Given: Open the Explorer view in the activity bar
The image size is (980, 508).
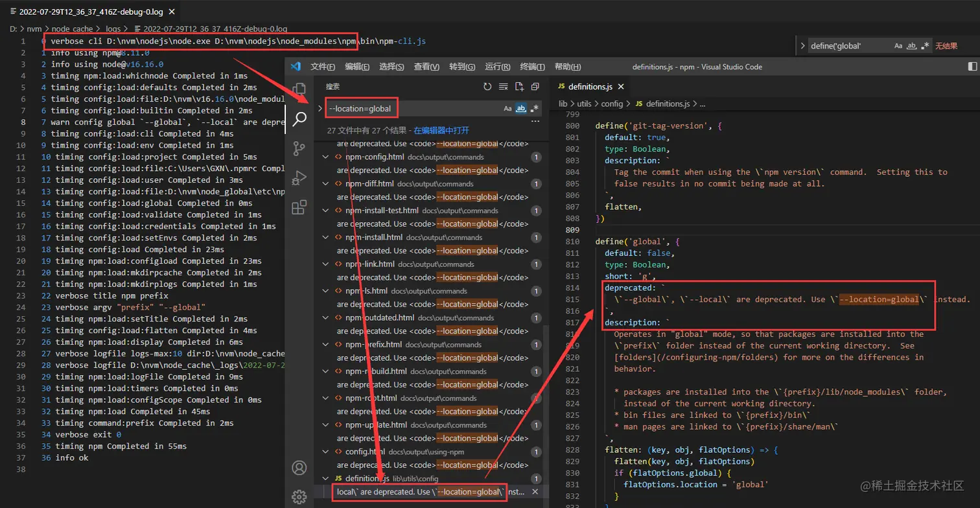Looking at the screenshot, I should (299, 89).
